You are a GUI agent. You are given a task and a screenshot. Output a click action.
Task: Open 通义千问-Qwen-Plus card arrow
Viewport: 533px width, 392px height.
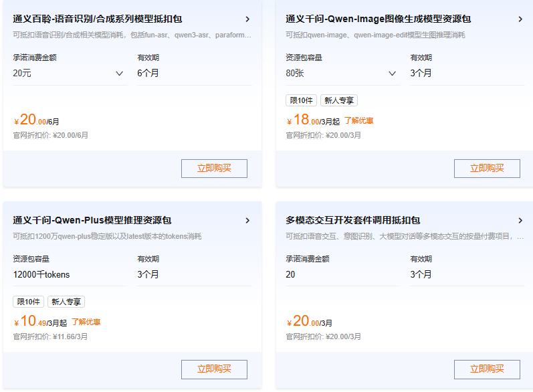click(247, 220)
